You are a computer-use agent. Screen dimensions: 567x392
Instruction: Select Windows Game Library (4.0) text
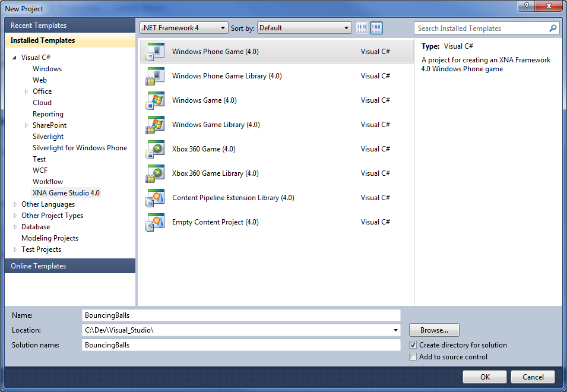coord(216,125)
